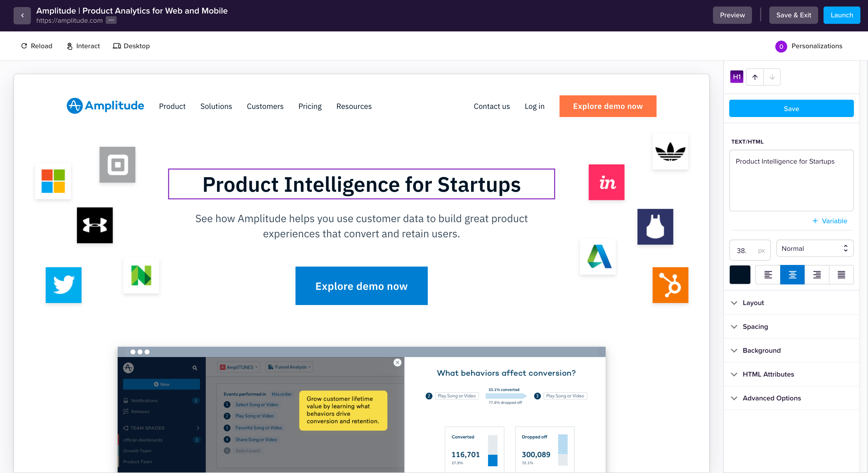Select child element with the down arrow

point(772,77)
